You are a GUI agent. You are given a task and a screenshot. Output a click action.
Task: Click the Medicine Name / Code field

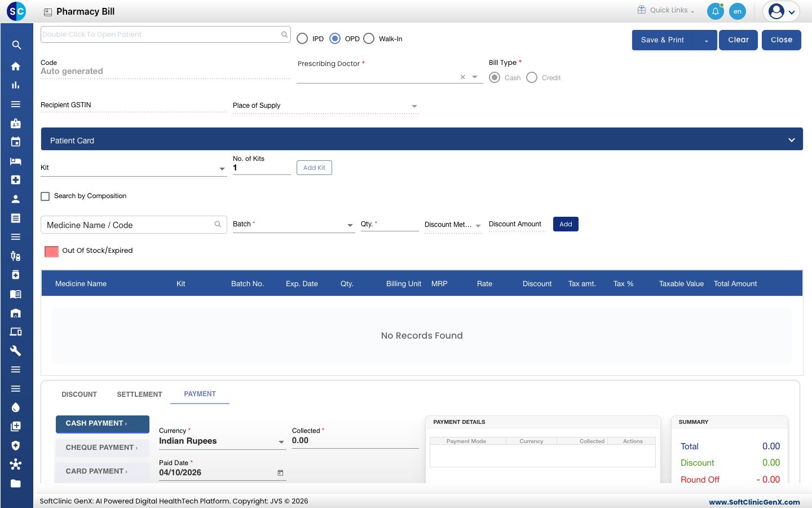[x=134, y=225]
